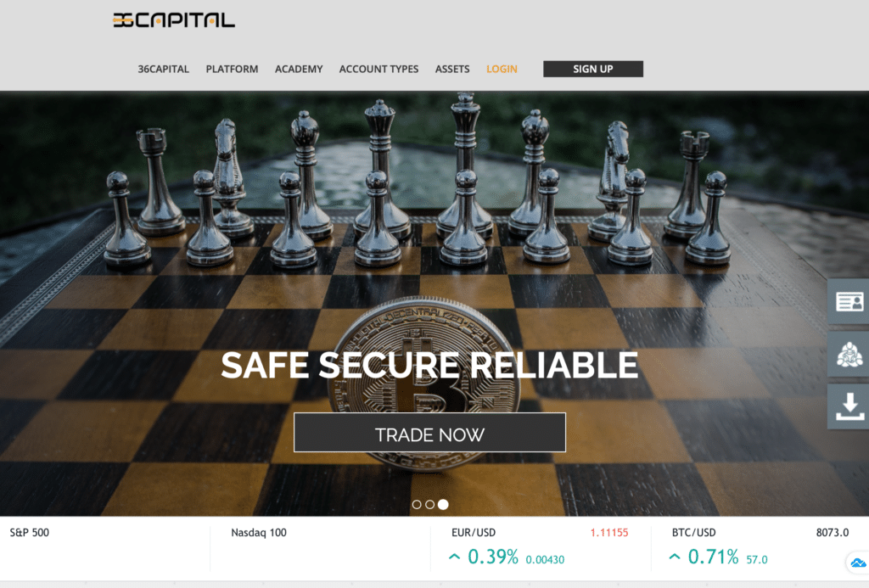Screen dimensions: 869x588
Task: Go to the ASSETS page
Action: click(x=452, y=70)
